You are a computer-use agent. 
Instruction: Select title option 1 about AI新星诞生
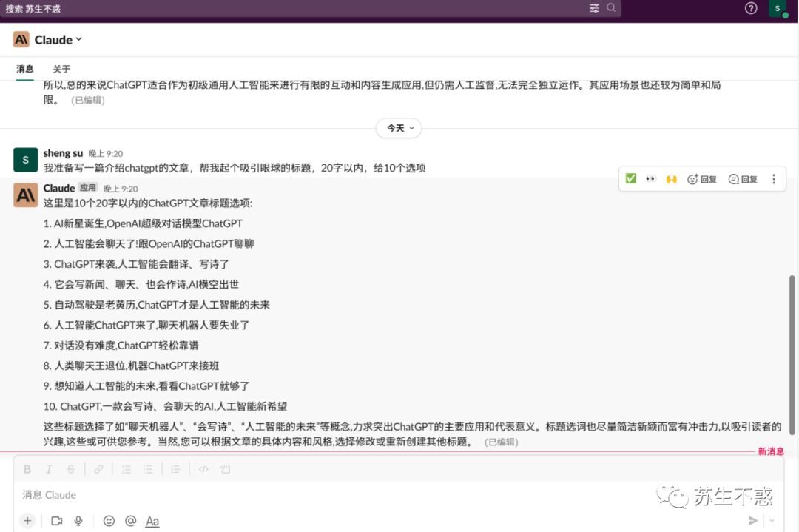click(x=143, y=223)
